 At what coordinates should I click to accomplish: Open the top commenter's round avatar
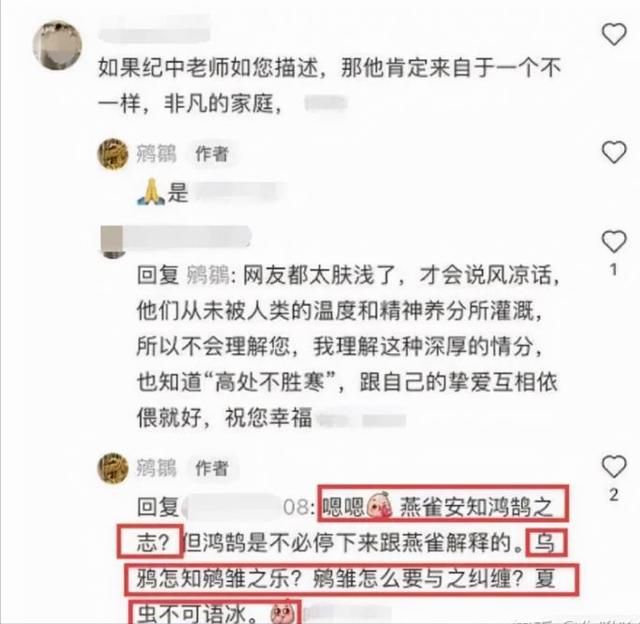tap(57, 45)
